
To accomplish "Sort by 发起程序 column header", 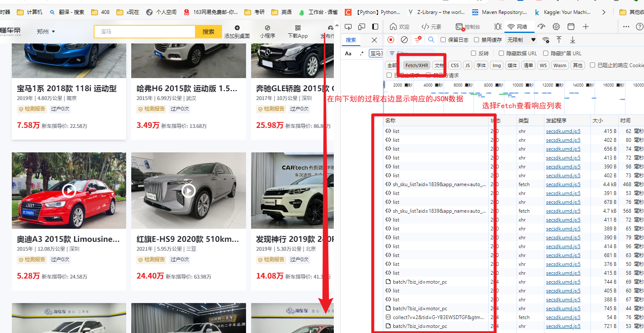I will [567, 120].
